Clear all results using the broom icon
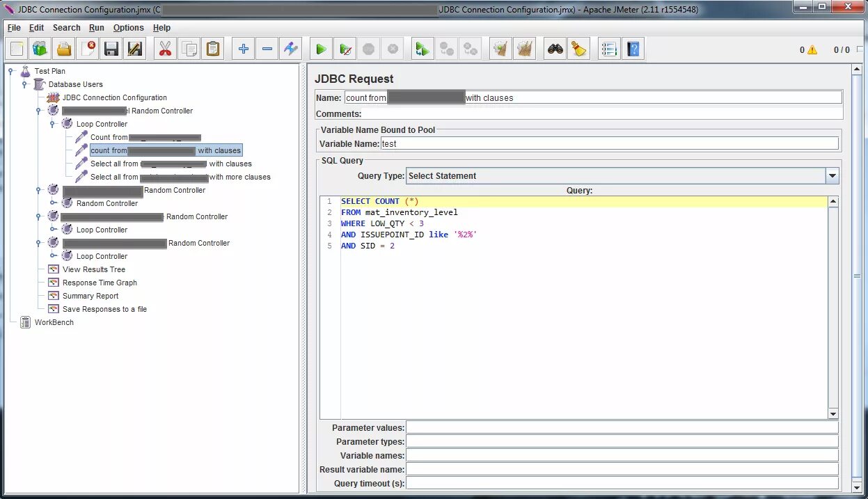Image resolution: width=868 pixels, height=499 pixels. (524, 48)
